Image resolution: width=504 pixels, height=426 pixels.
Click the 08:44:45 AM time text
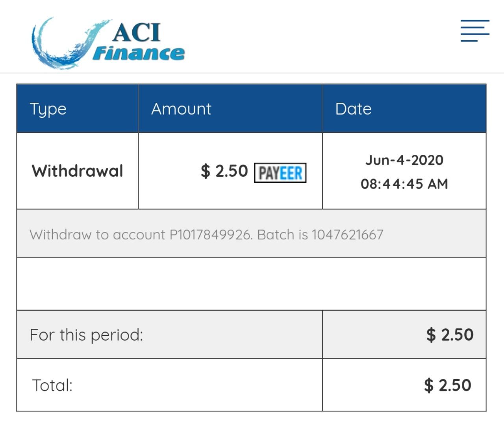[x=404, y=184]
